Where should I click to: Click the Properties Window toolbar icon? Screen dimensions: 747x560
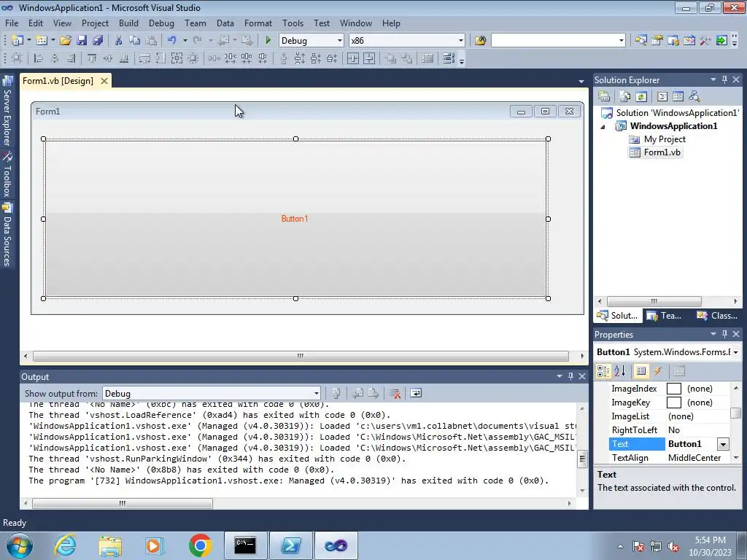pos(657,41)
